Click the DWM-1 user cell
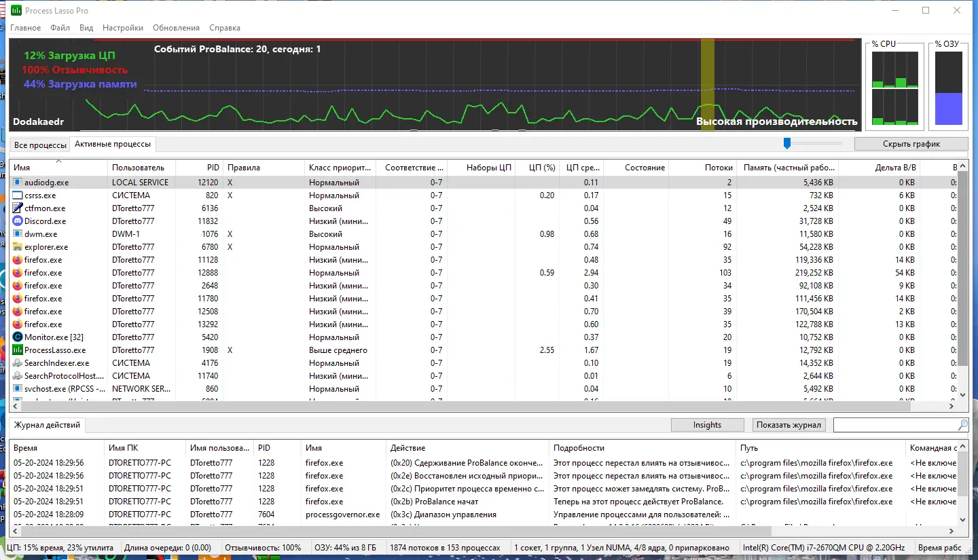 tap(126, 234)
